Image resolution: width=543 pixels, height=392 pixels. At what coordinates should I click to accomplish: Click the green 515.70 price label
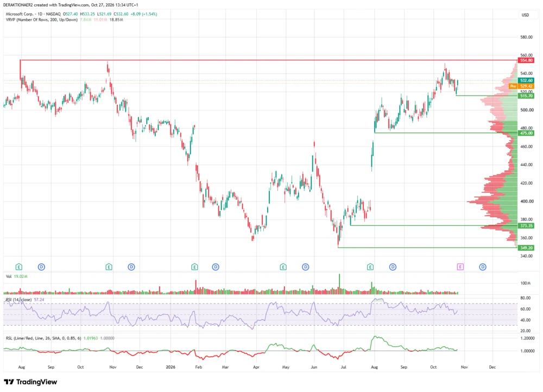(x=526, y=96)
